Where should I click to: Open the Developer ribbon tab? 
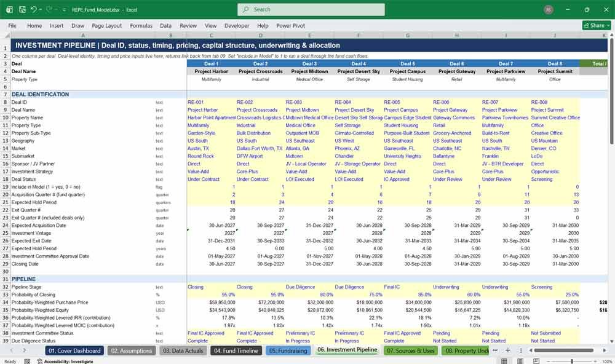click(237, 25)
